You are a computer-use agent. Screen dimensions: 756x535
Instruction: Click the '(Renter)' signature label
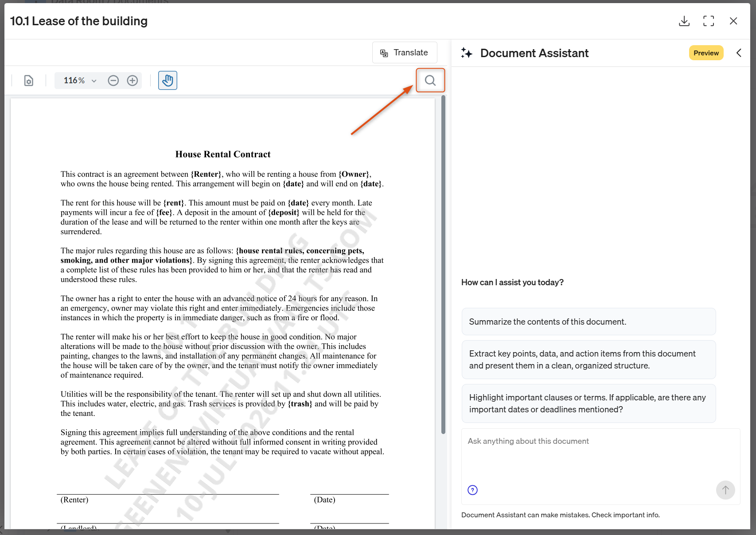74,500
